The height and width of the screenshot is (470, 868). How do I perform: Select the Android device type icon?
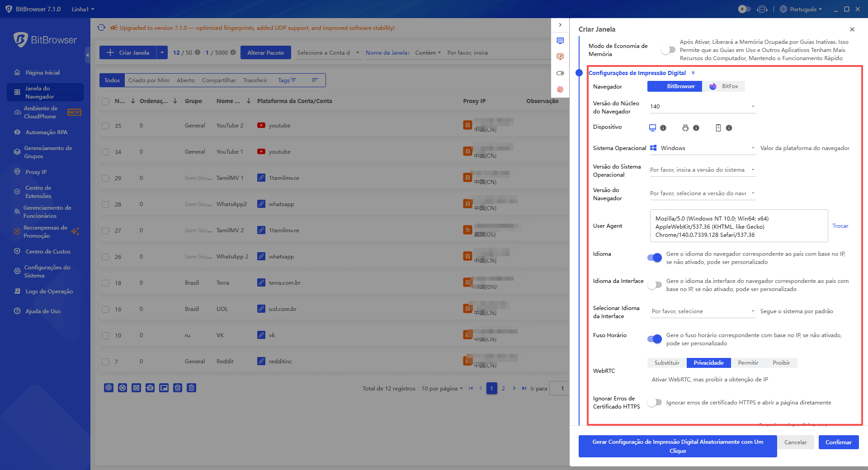click(x=685, y=128)
